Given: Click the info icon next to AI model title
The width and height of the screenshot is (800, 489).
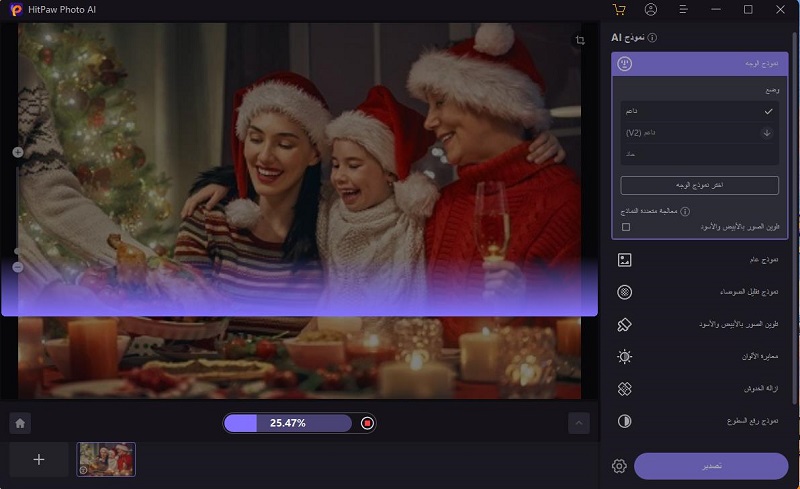Looking at the screenshot, I should [652, 37].
